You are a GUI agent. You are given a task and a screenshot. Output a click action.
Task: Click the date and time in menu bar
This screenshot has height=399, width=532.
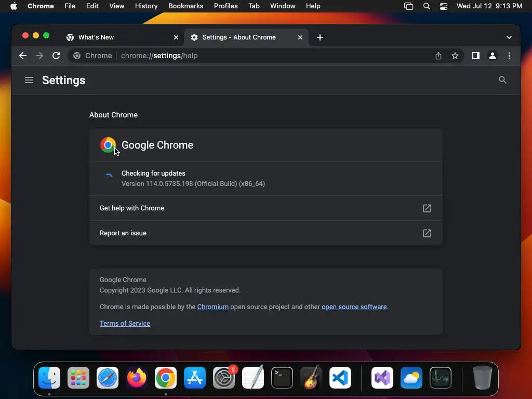pyautogui.click(x=489, y=6)
